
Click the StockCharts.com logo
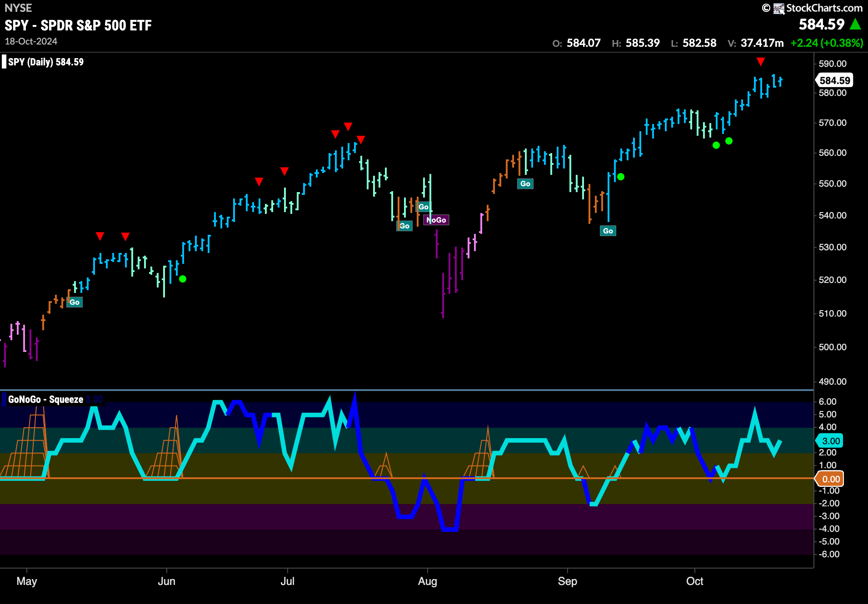[x=813, y=8]
